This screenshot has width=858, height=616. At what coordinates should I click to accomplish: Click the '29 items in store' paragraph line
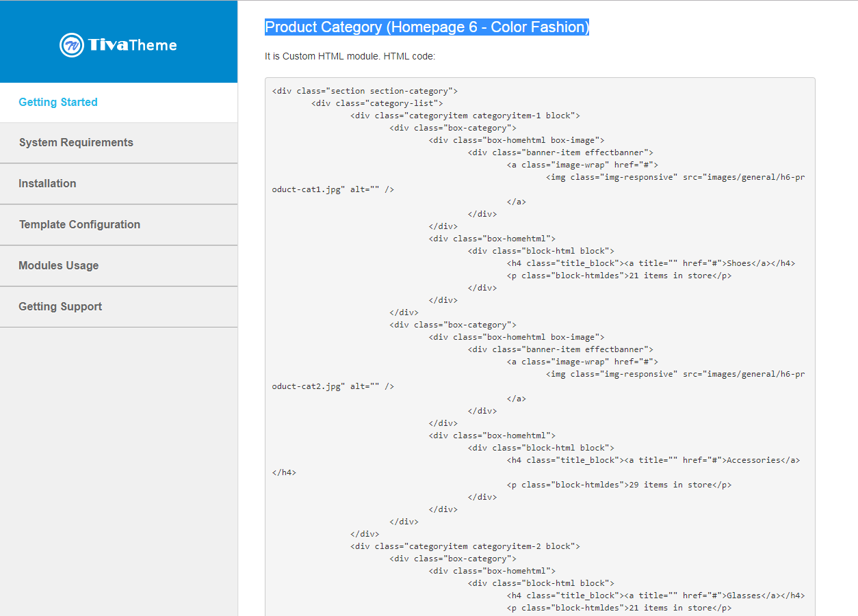click(619, 485)
